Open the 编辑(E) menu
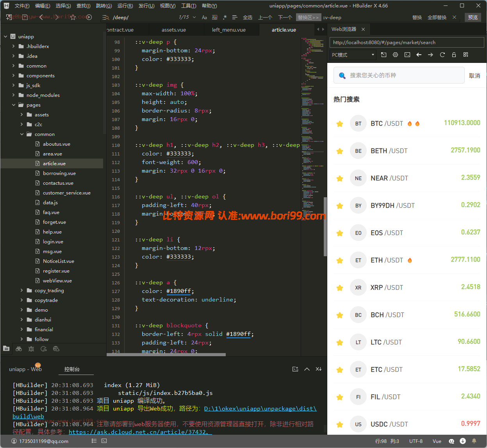 [x=43, y=5]
